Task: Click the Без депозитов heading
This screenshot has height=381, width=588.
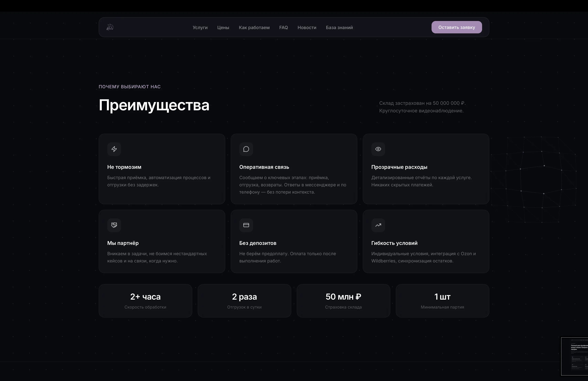Action: (x=258, y=243)
